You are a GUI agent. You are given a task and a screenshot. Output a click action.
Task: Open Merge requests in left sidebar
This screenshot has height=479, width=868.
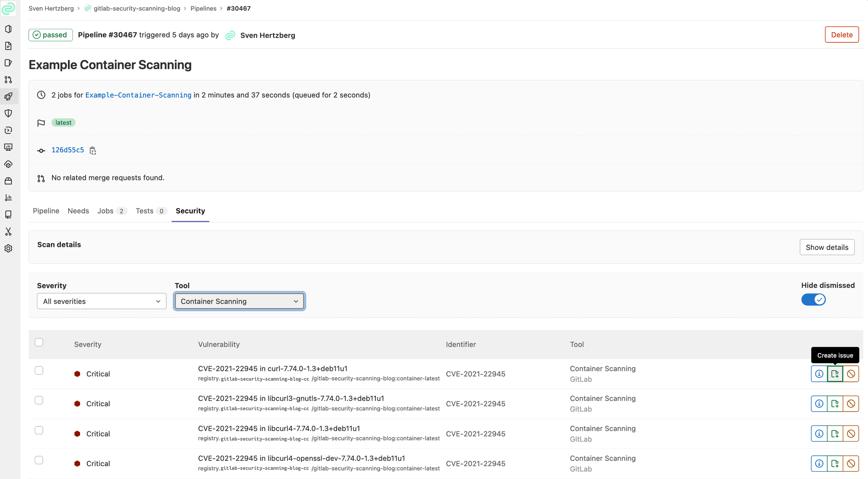click(8, 80)
